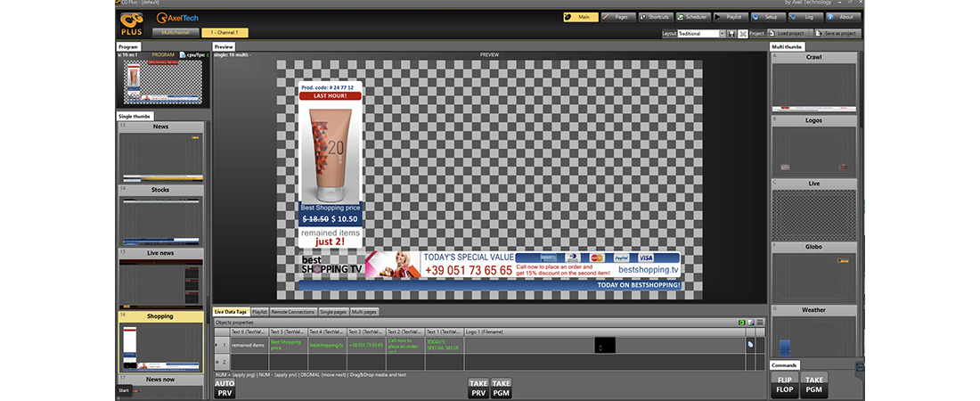Open the Playlist from top toolbar
Screen dimensions: 980x401
point(730,18)
